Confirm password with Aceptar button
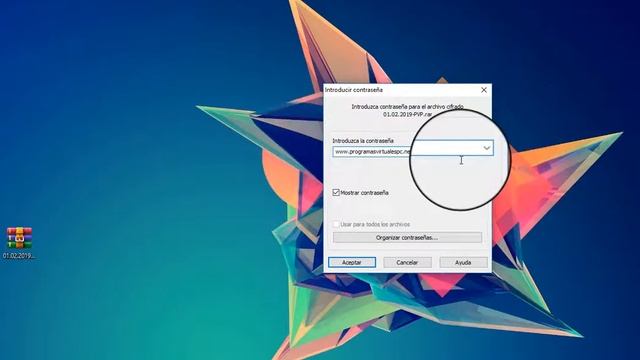 tap(352, 262)
